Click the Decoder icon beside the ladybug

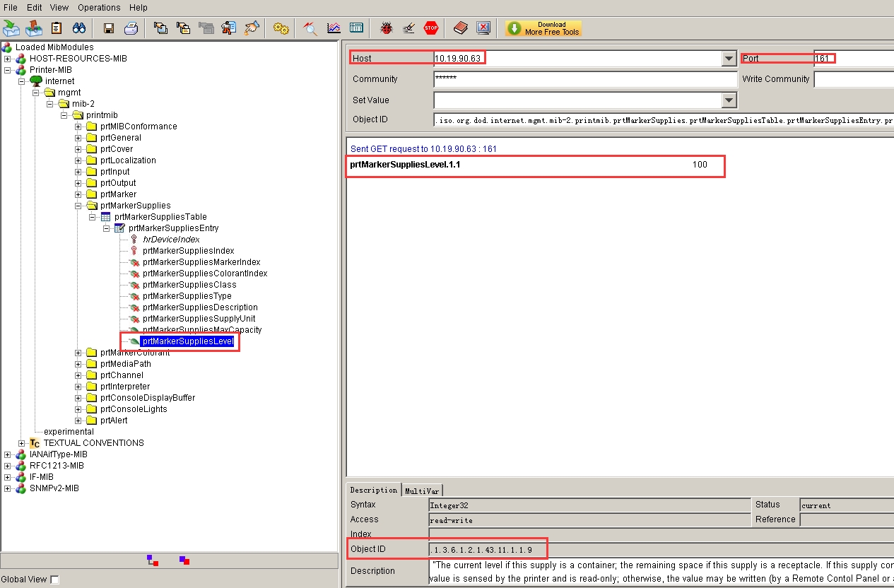[x=408, y=28]
